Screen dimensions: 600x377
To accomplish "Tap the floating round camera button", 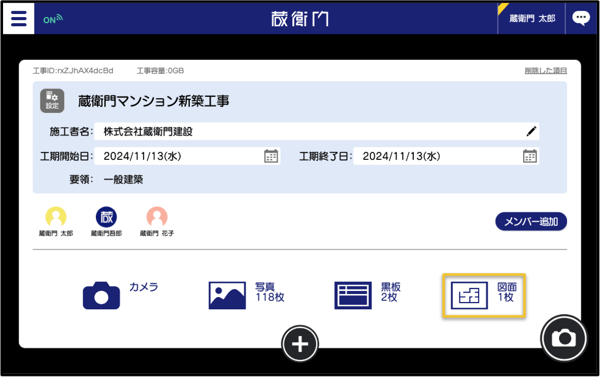I will tap(564, 338).
